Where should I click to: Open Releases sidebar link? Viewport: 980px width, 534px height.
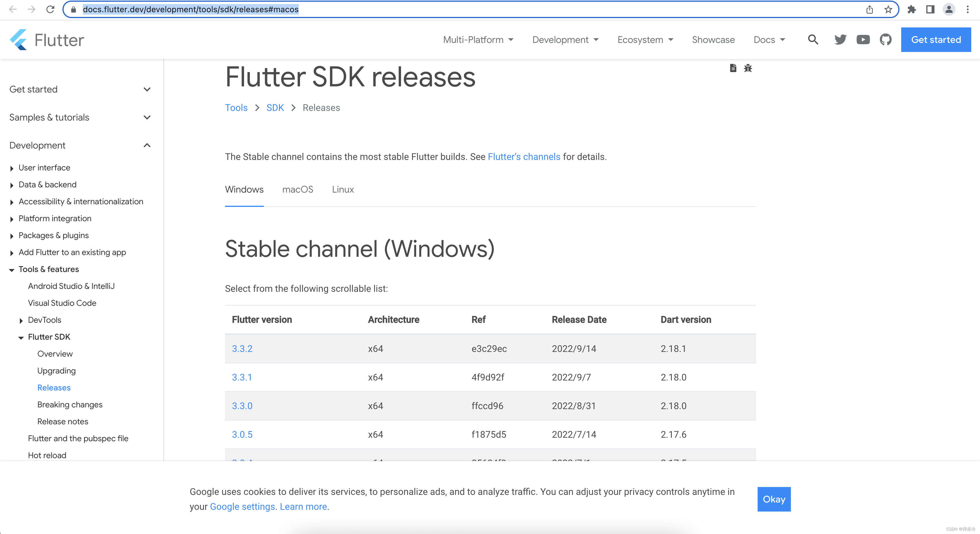54,388
